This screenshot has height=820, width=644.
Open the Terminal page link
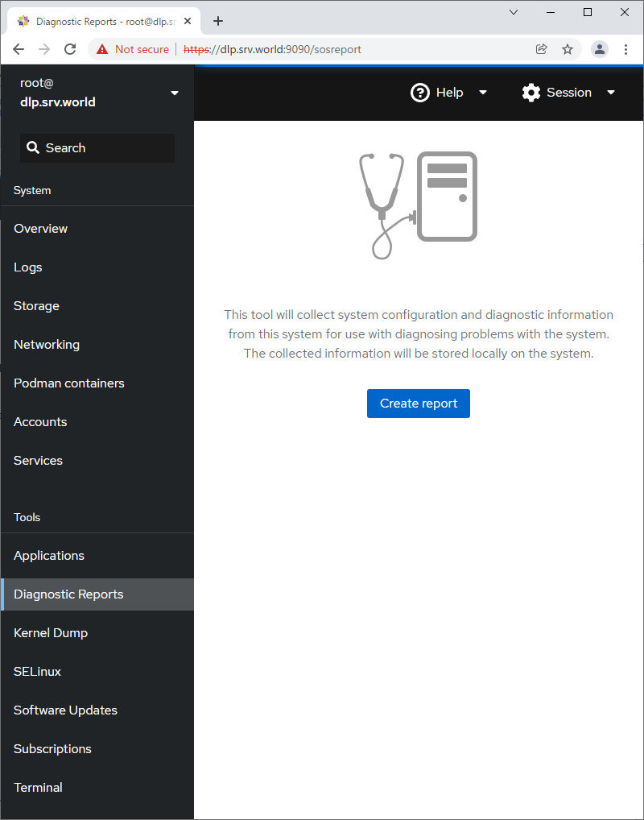tap(38, 788)
